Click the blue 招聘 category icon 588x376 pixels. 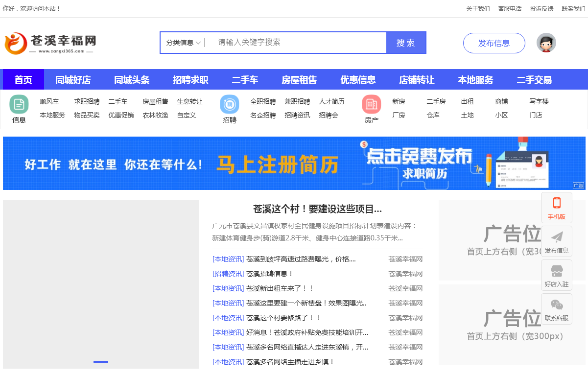pyautogui.click(x=230, y=104)
